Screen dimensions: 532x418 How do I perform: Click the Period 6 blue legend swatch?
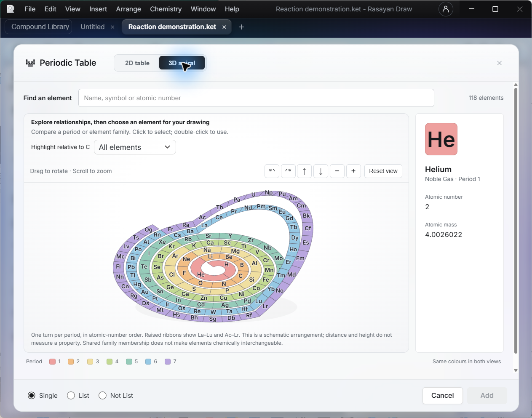(148, 362)
